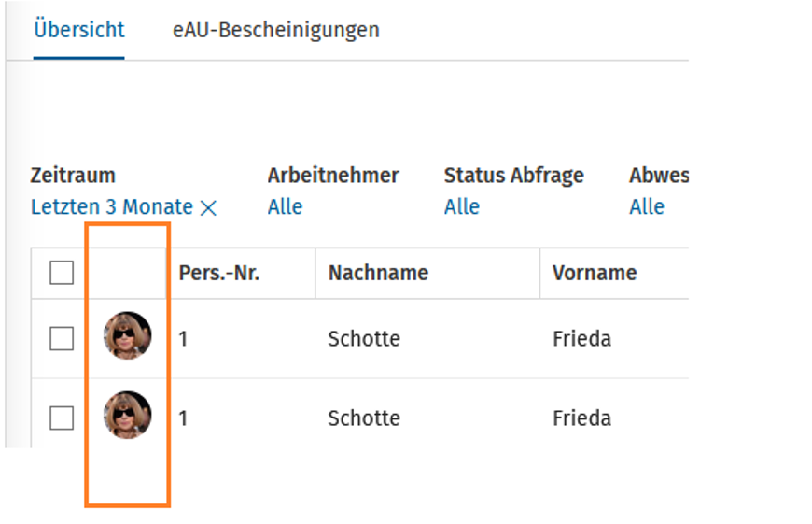Check the first Schotte row checkbox
Viewport: 812px width, 524px height.
click(x=62, y=338)
